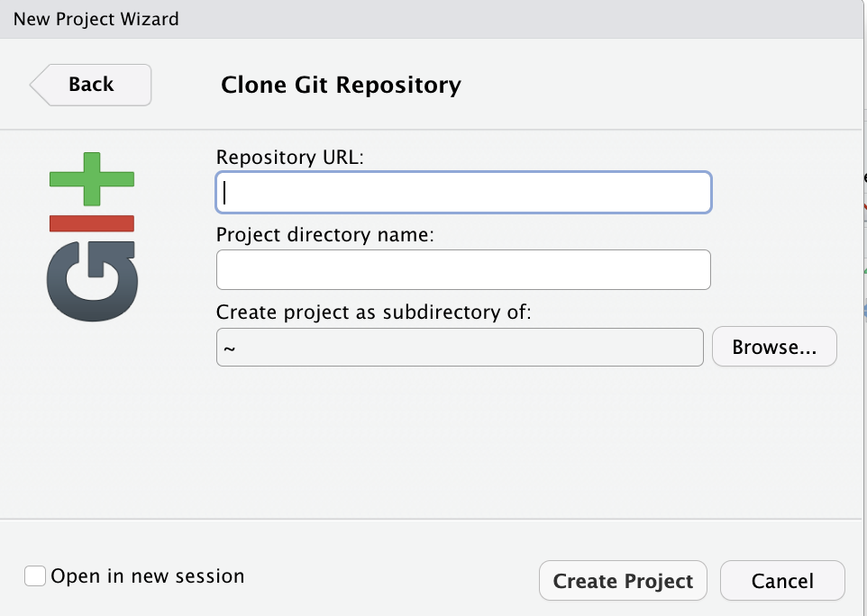Go back using the Back button
The height and width of the screenshot is (616, 867).
coord(91,85)
